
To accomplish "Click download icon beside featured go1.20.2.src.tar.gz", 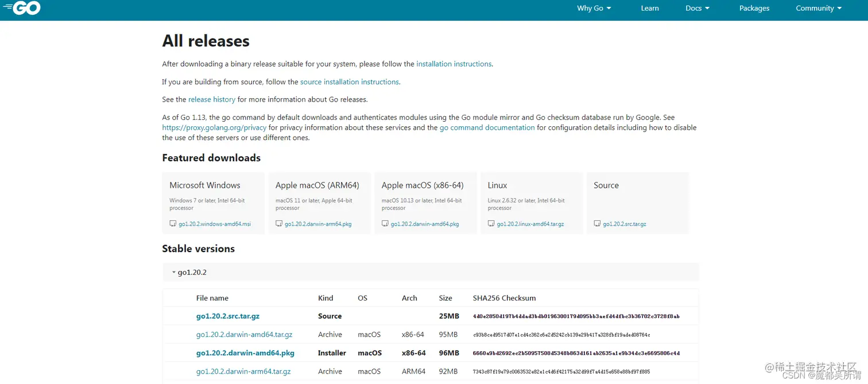I will tap(597, 224).
